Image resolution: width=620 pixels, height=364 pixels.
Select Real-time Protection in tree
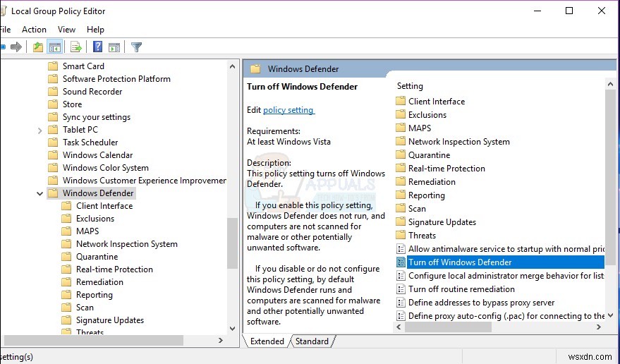click(115, 269)
